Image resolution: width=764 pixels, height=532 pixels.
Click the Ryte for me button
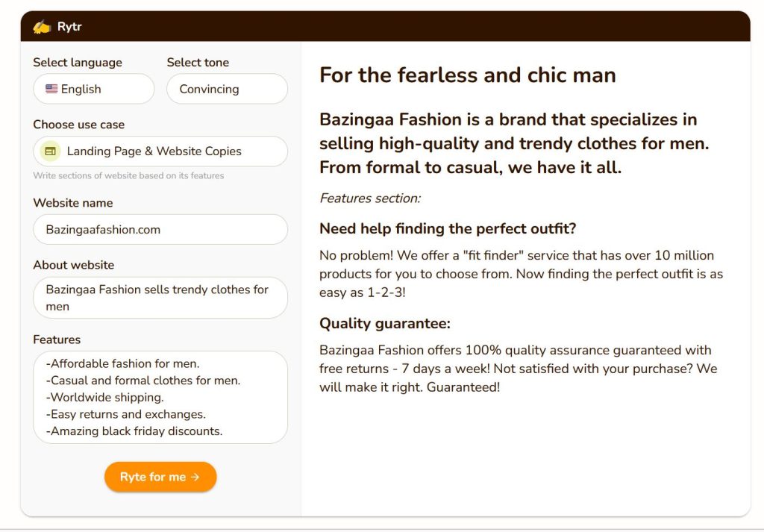[x=160, y=477]
